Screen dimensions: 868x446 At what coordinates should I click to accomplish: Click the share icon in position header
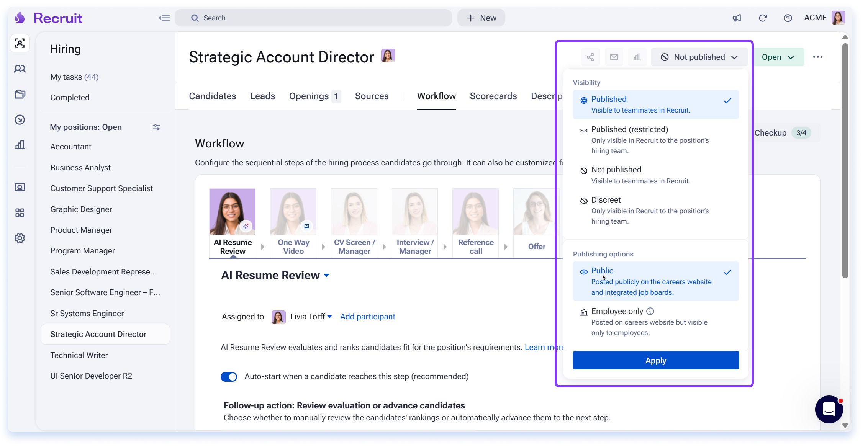[x=590, y=57]
